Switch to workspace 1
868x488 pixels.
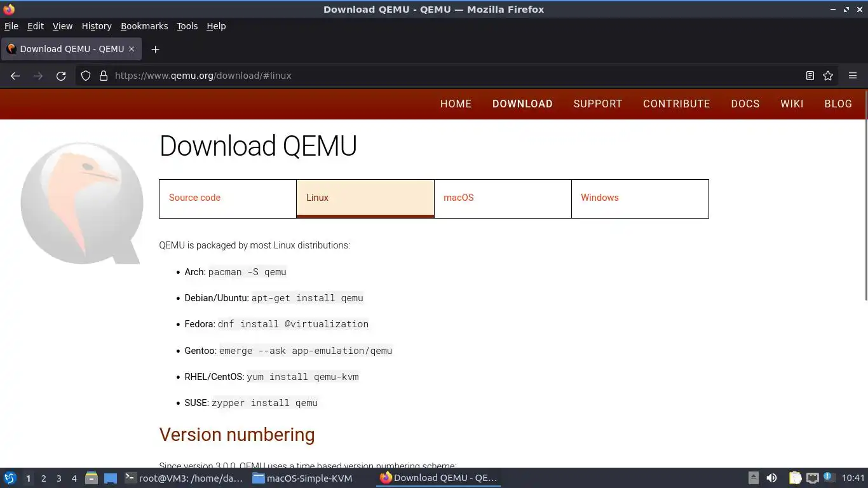[29, 478]
